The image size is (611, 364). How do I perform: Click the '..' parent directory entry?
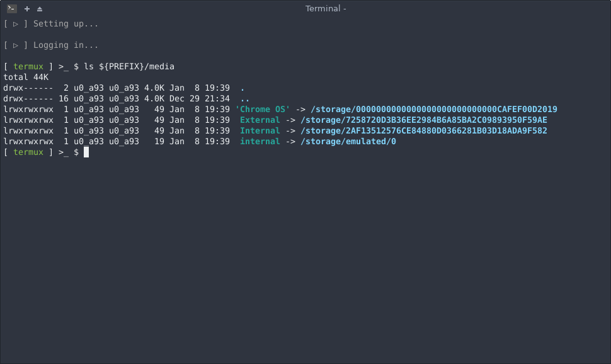pyautogui.click(x=244, y=99)
